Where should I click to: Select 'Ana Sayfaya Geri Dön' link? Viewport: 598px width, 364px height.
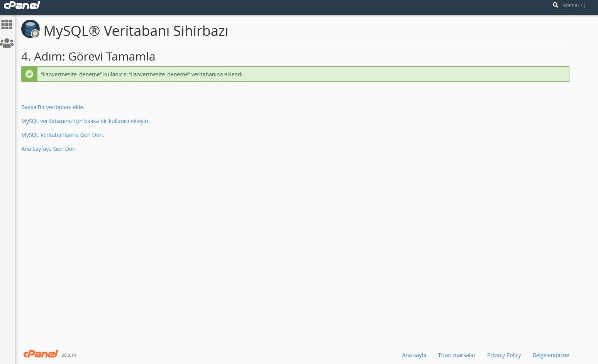click(48, 149)
